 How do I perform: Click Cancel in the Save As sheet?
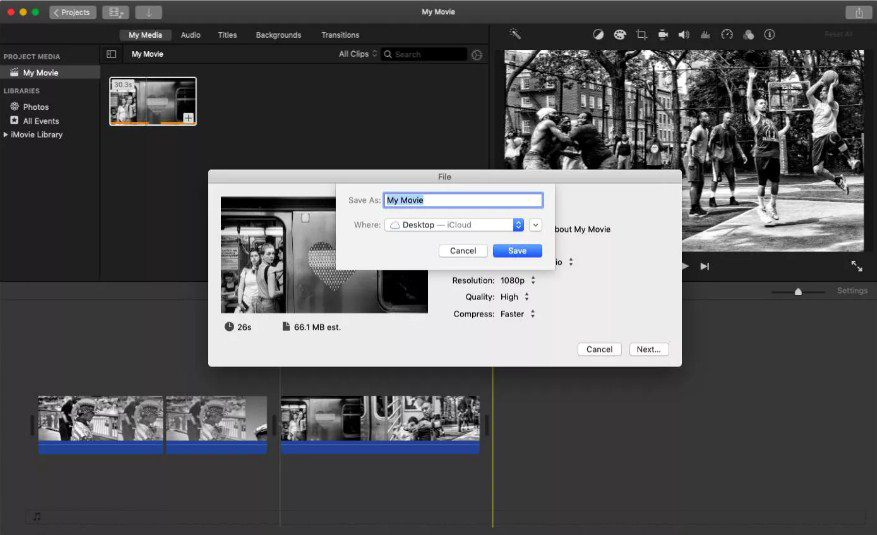click(463, 250)
